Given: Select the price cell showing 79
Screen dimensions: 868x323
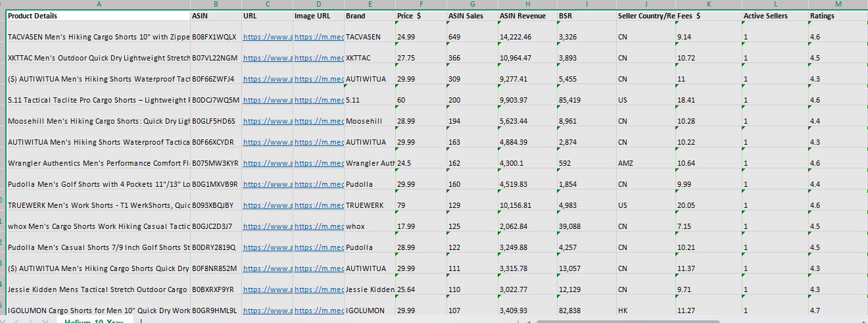Looking at the screenshot, I should 421,200.
